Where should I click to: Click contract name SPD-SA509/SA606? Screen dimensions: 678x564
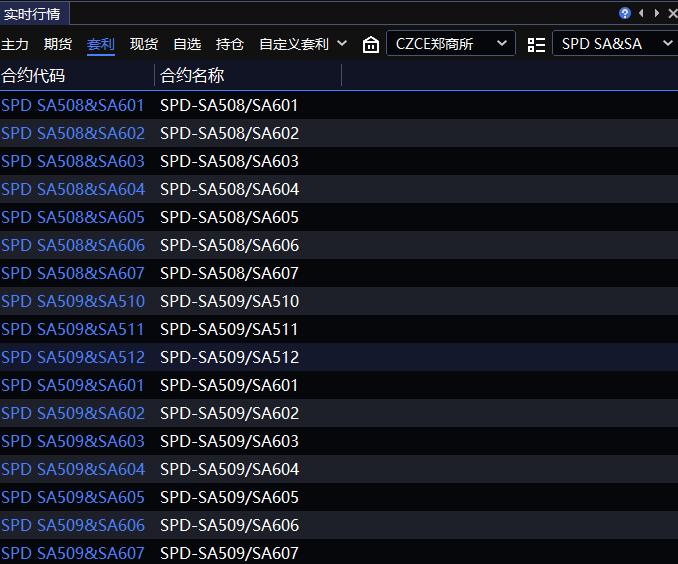(x=229, y=525)
